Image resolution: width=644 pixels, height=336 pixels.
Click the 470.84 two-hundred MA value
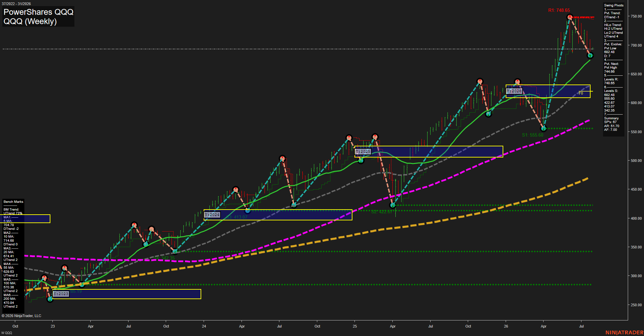click(9, 303)
